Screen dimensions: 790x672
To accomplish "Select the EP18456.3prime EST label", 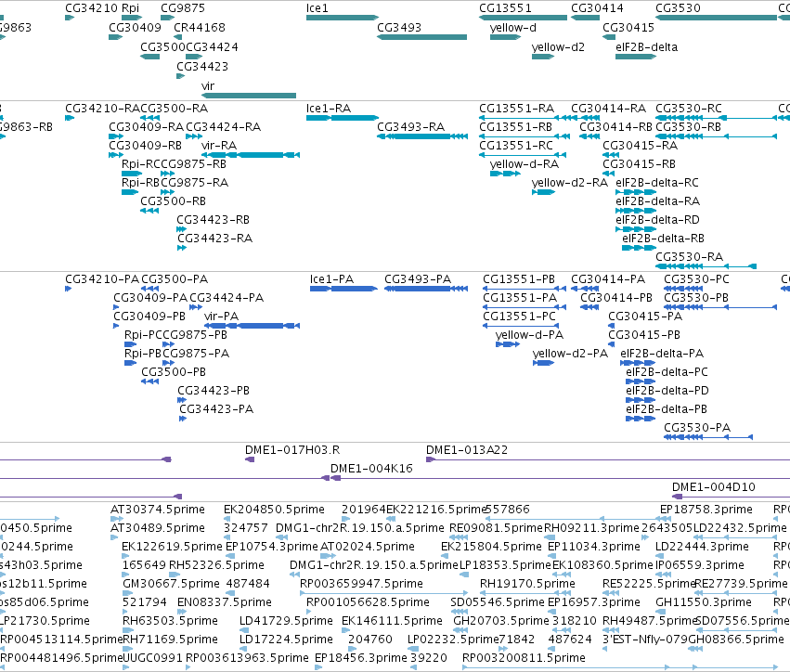I will click(360, 658).
